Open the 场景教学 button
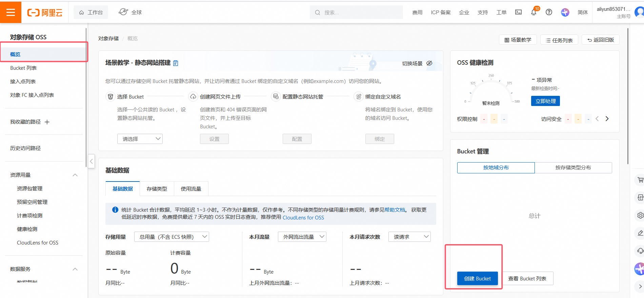Screen dimensions: 644x298 518,40
